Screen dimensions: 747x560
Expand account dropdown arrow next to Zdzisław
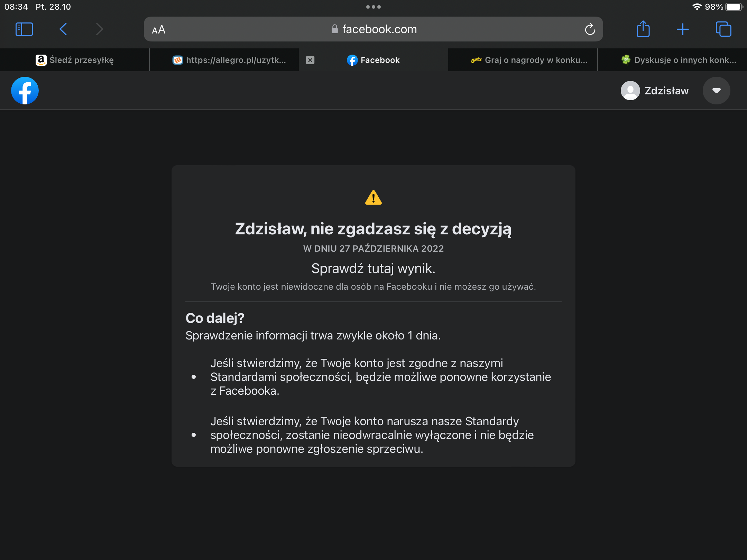(x=716, y=91)
